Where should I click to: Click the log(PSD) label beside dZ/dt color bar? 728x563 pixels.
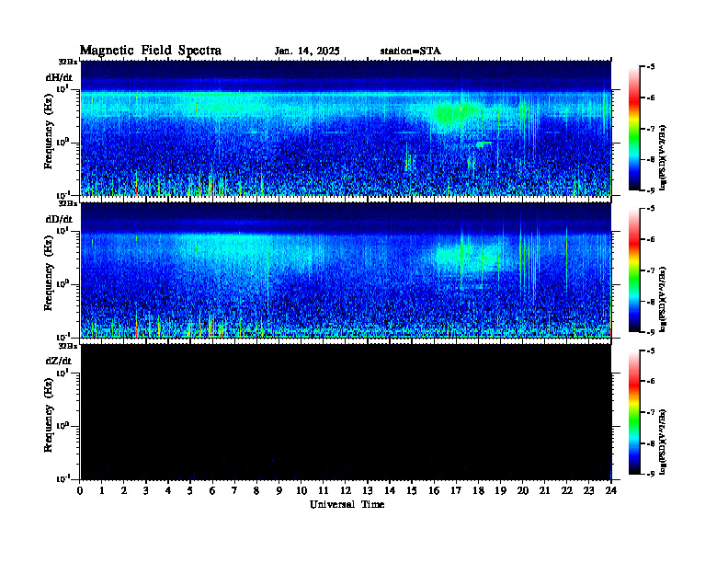coord(663,442)
